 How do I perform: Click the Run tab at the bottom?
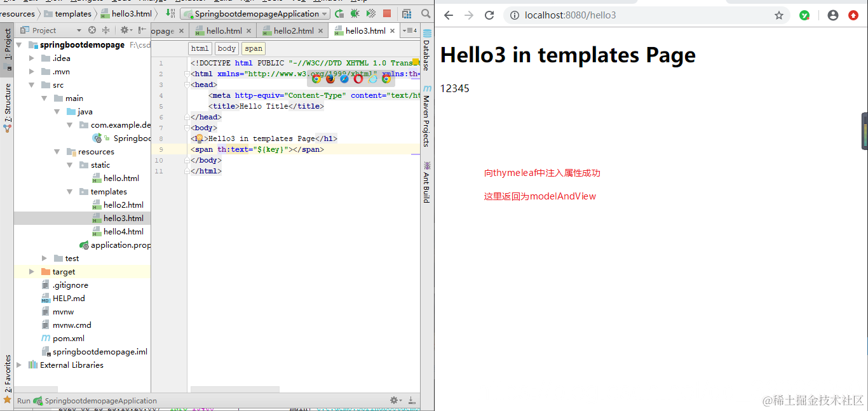(x=24, y=401)
